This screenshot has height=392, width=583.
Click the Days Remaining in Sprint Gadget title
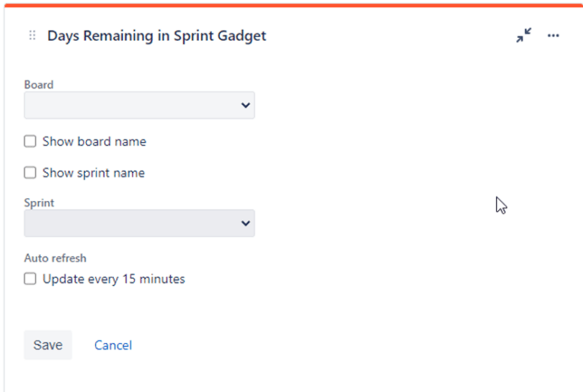point(156,36)
